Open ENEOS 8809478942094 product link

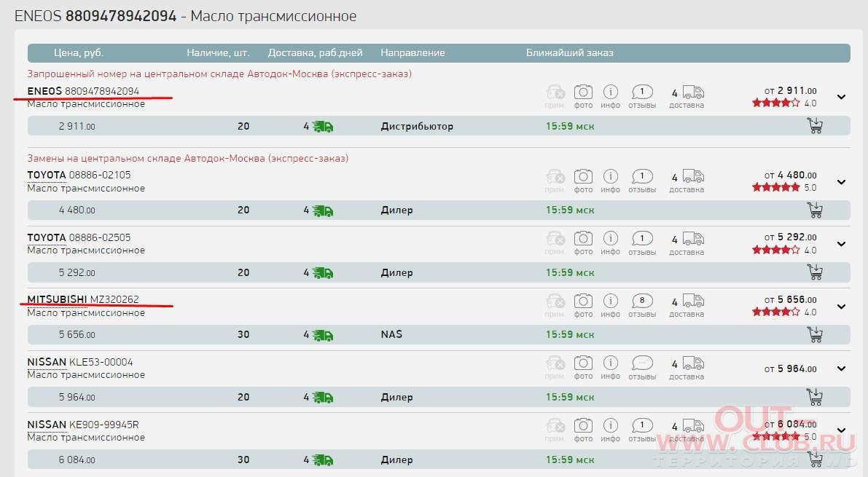(83, 91)
